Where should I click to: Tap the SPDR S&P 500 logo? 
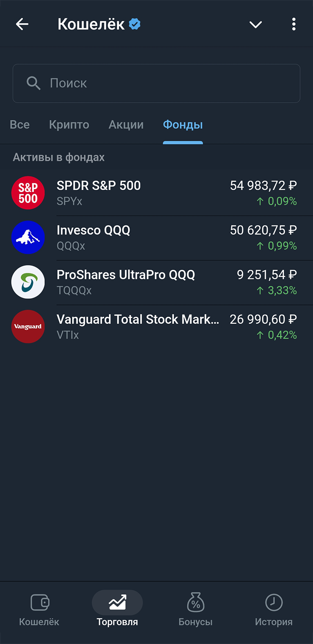28,193
